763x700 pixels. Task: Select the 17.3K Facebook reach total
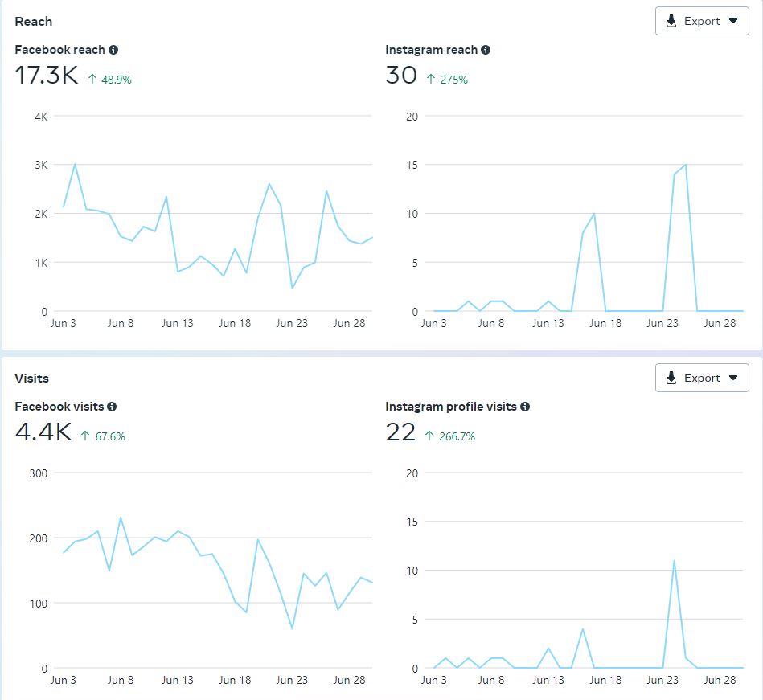click(x=47, y=76)
